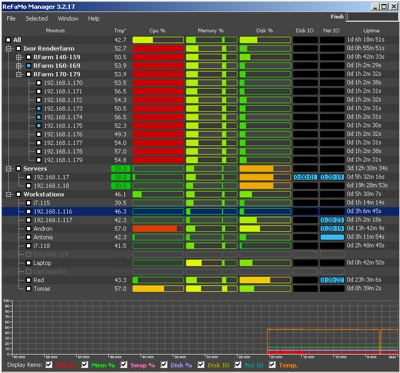Collapse the Workstations group

(9, 195)
